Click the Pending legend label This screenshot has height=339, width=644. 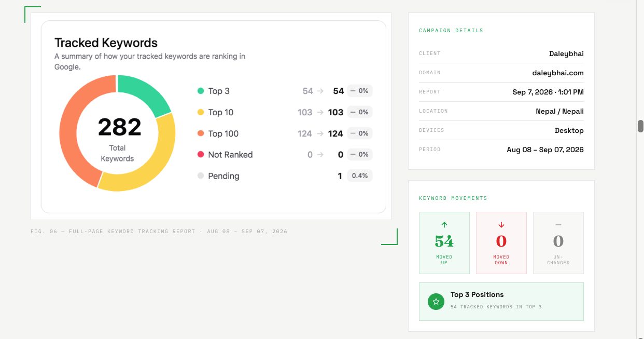pyautogui.click(x=223, y=175)
